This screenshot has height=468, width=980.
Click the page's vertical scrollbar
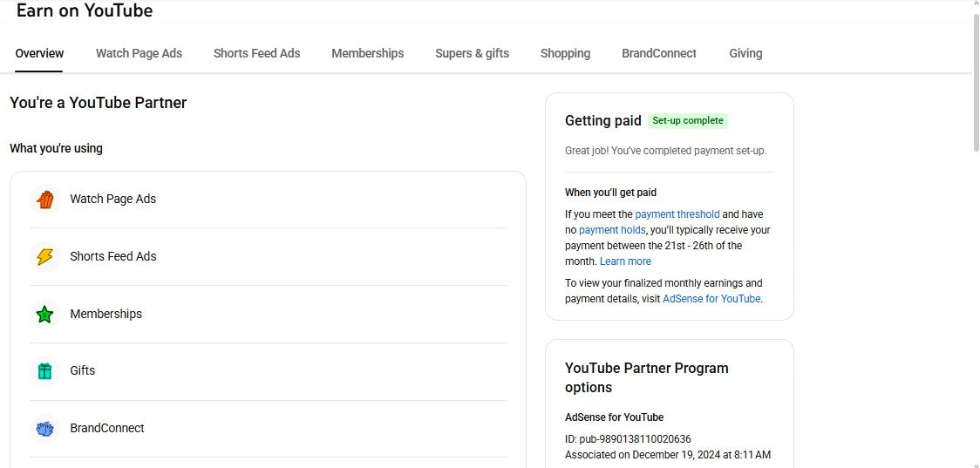(x=975, y=87)
